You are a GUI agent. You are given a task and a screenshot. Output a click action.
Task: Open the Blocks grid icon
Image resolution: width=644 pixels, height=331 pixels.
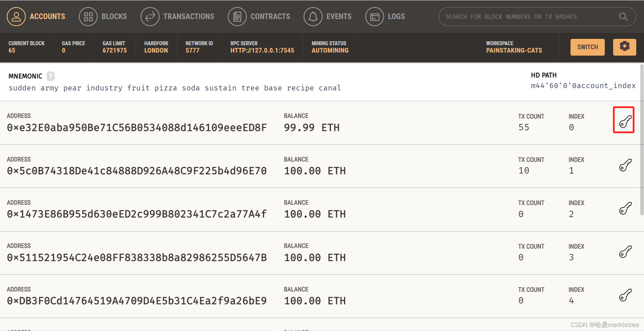88,16
